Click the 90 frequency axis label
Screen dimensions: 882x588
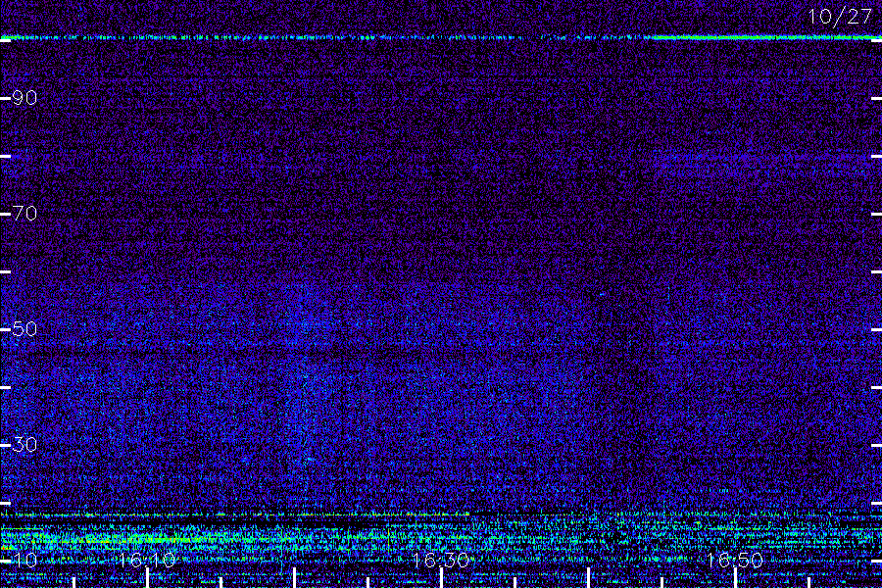pos(24,98)
